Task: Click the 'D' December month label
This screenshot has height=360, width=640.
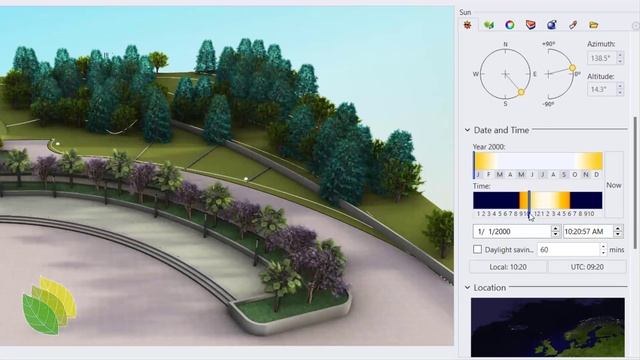Action: pyautogui.click(x=596, y=175)
